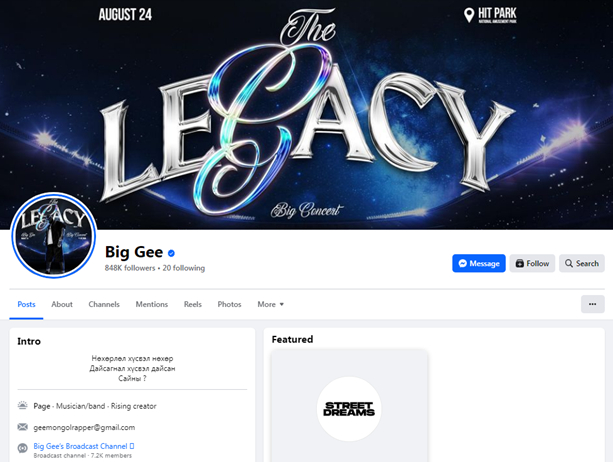Viewport: 613px width, 462px height.
Task: Open the Street Dreams featured item
Action: click(x=349, y=406)
